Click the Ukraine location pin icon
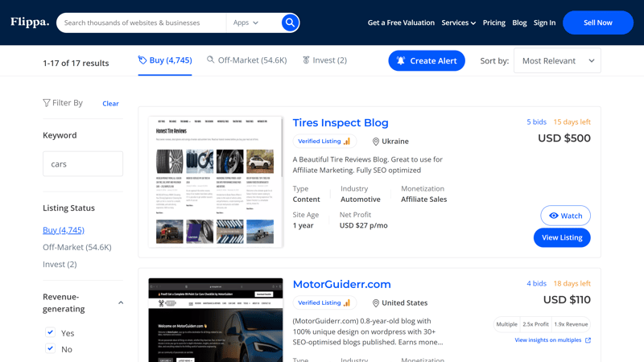The image size is (644, 362). pos(375,142)
